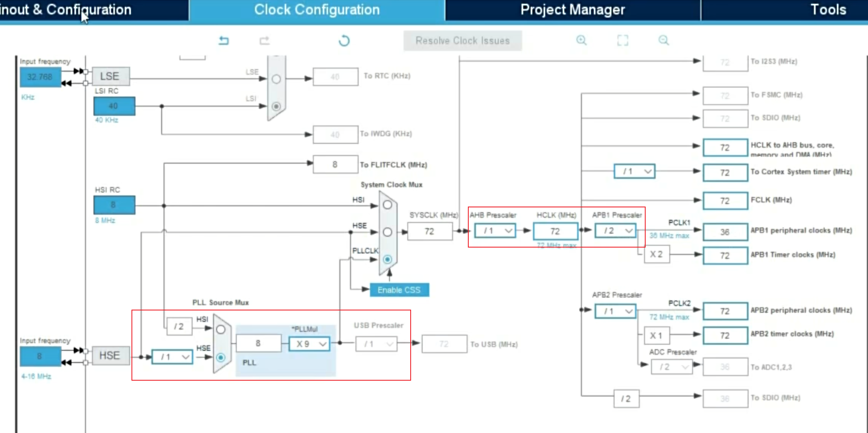Open the PLLMul X 9 dropdown
Viewport: 868px width, 433px height.
[310, 344]
